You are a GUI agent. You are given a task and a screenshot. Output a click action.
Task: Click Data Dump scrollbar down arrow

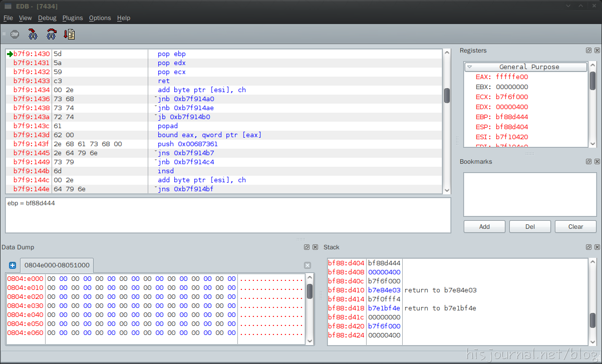(310, 340)
